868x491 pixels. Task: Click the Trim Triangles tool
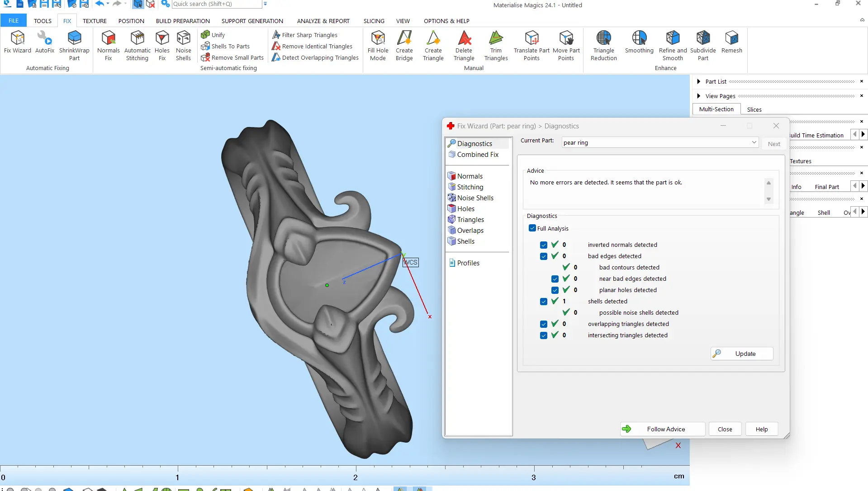coord(496,45)
